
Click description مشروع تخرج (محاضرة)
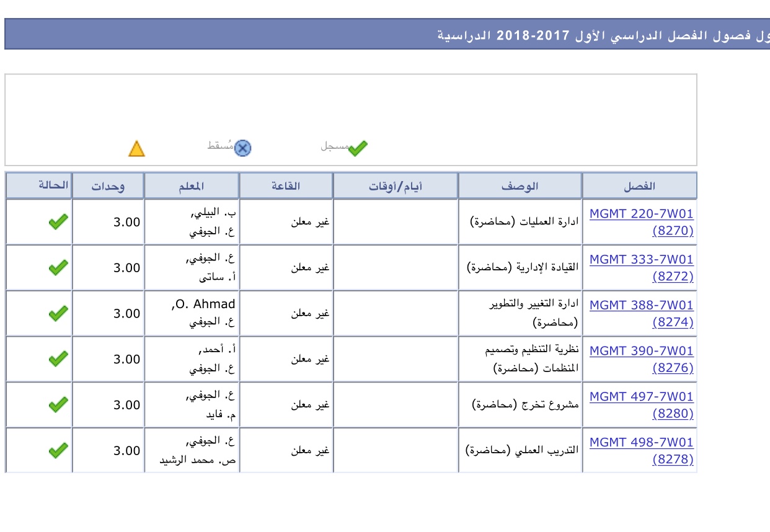pos(525,405)
